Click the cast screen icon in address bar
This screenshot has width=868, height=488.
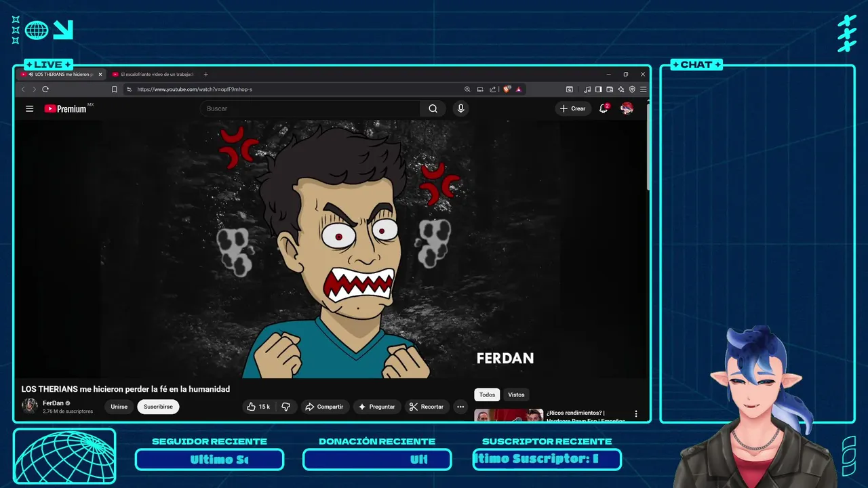coord(480,89)
